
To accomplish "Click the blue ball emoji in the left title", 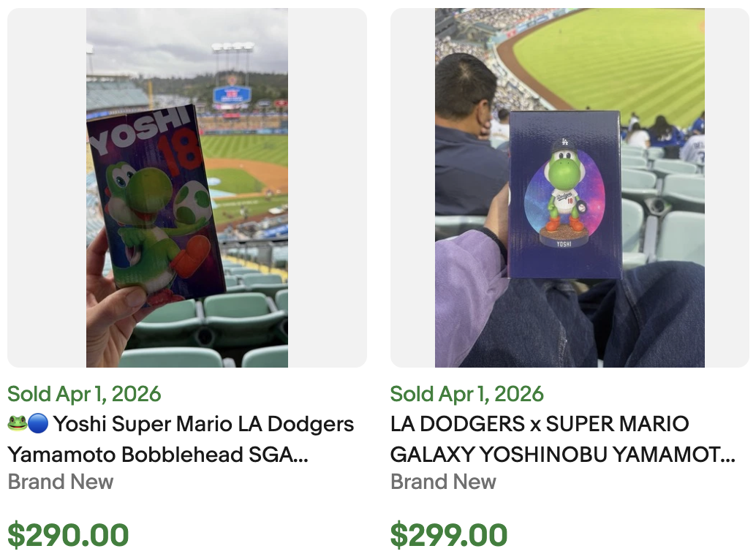I will [39, 424].
